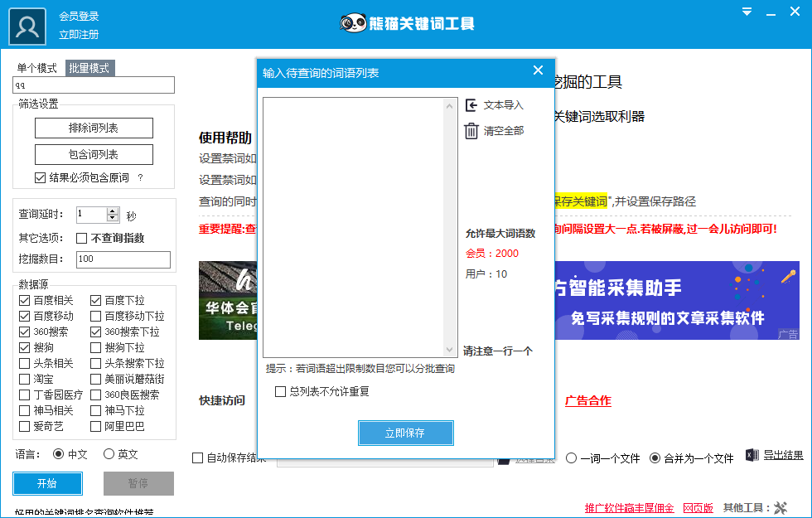Open the 包含词列表 button
The height and width of the screenshot is (518, 812).
tap(94, 154)
